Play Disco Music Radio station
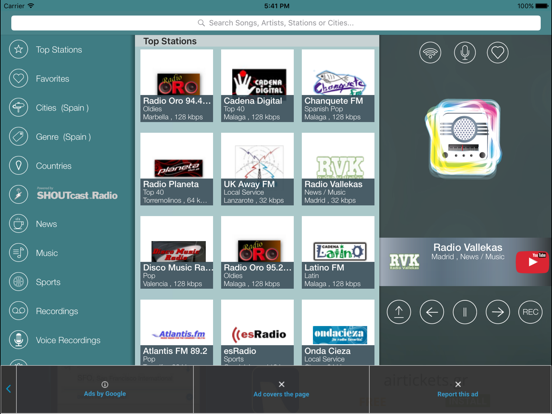Viewport: 552px width, 414px height. [x=177, y=252]
